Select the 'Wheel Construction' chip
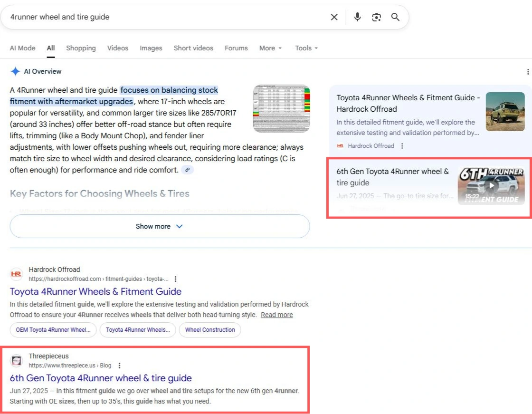The width and height of the screenshot is (532, 414). point(210,330)
